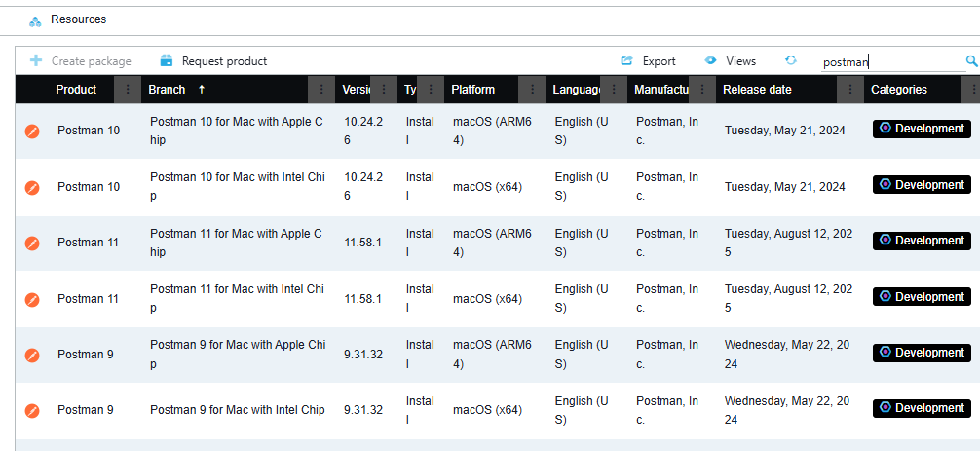The width and height of the screenshot is (980, 451).
Task: Click the search magnifier icon
Action: pyautogui.click(x=971, y=61)
